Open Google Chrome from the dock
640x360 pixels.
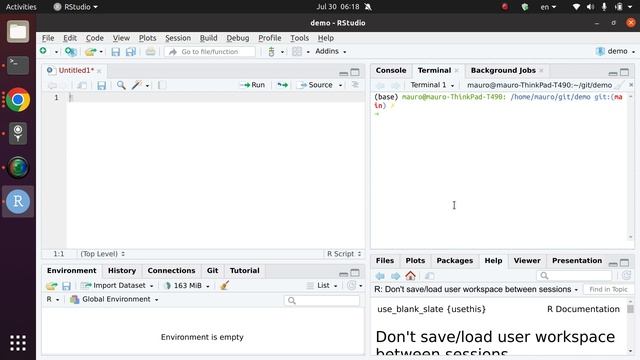click(18, 100)
